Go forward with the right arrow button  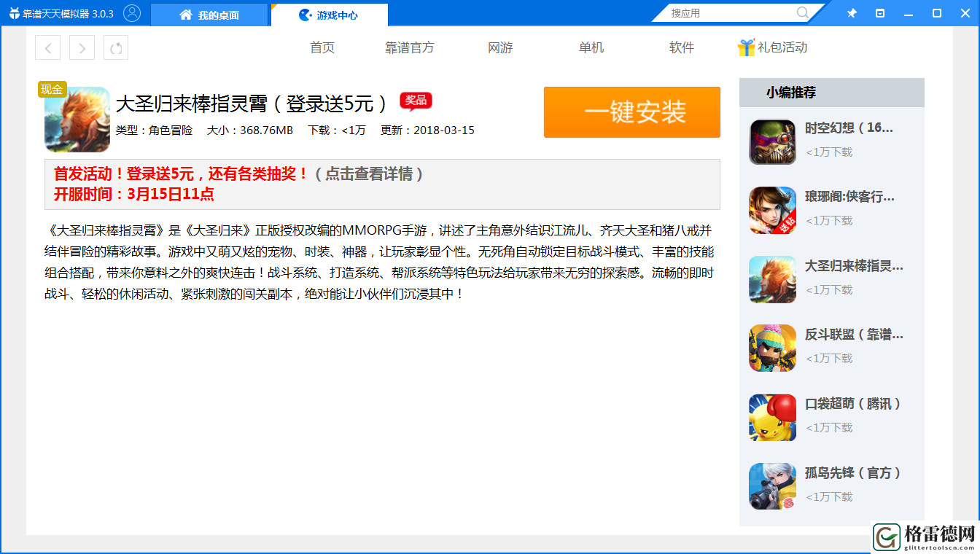click(x=82, y=47)
